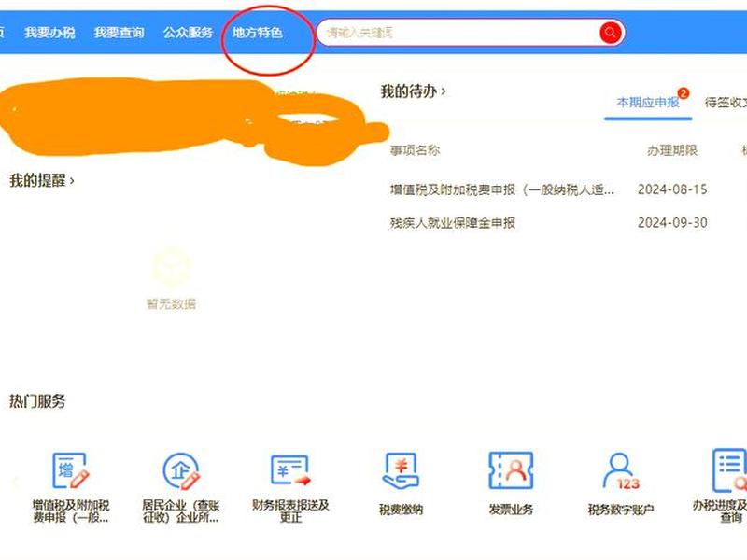Switch to the 本期应申报 tab
The height and width of the screenshot is (560, 747).
tap(648, 103)
